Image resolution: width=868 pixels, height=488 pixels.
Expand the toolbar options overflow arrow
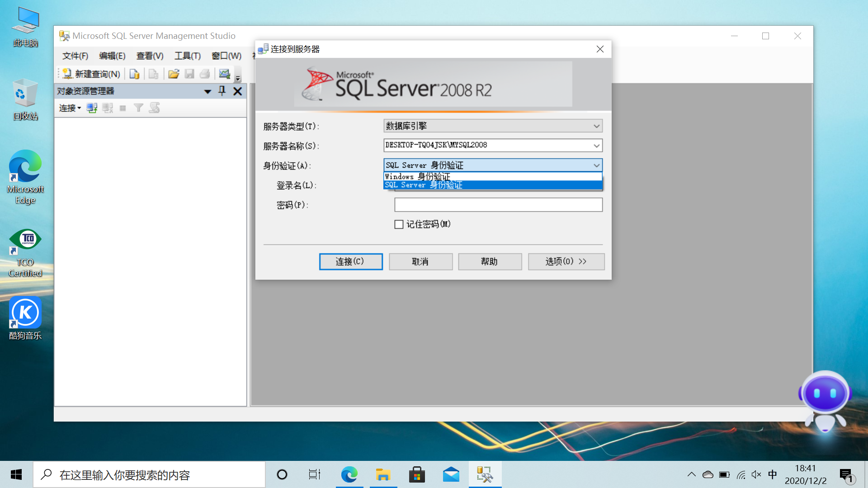tap(238, 75)
